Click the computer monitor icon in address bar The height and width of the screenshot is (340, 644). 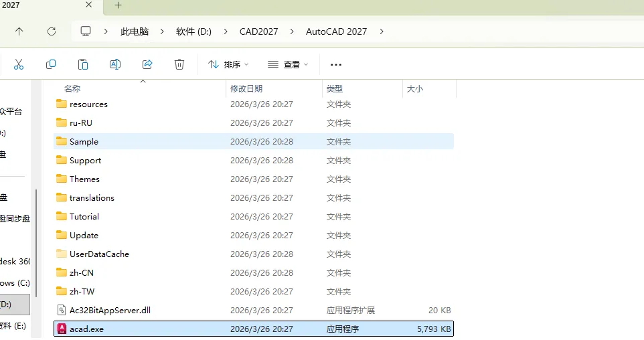86,31
